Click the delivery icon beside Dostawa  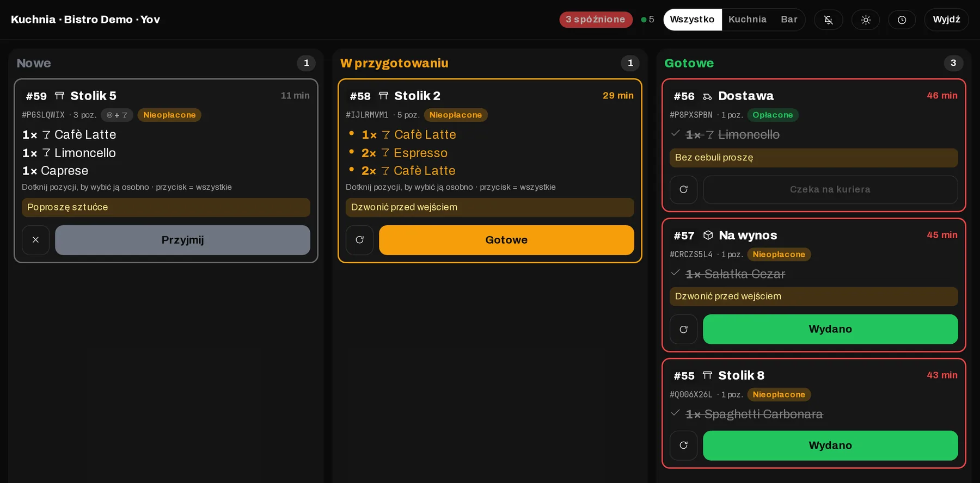coord(707,96)
